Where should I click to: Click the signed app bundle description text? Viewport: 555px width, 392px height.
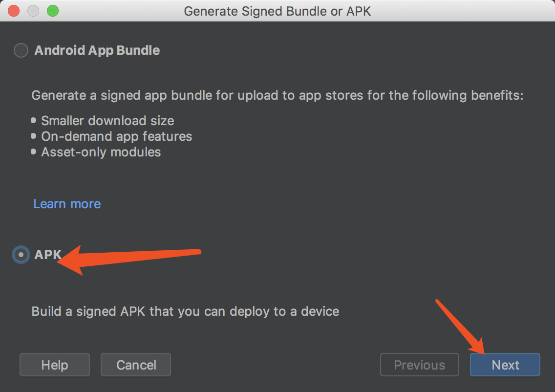[277, 95]
